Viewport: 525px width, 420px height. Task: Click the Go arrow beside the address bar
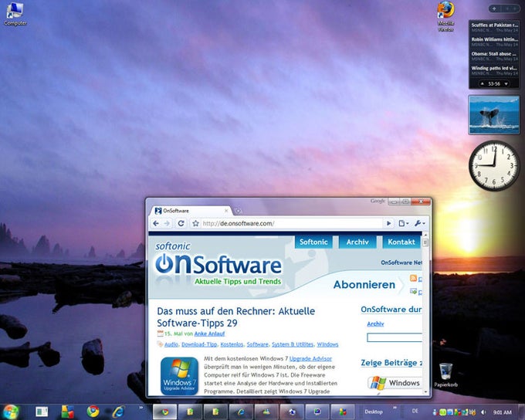388,223
